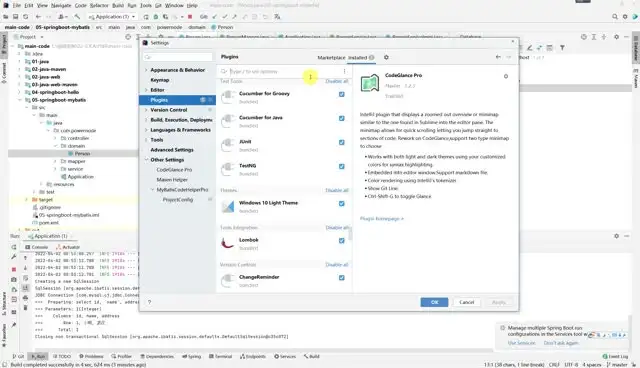
Task: Click the Git commit checkmark icon in toolbar
Action: (224, 17)
